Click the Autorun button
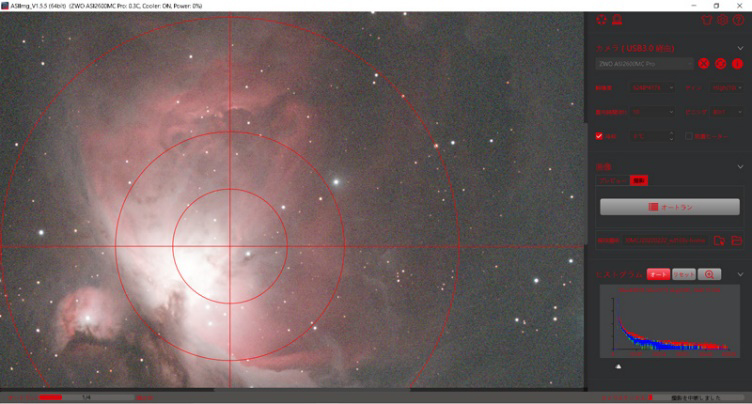The width and height of the screenshot is (752, 404). point(670,207)
